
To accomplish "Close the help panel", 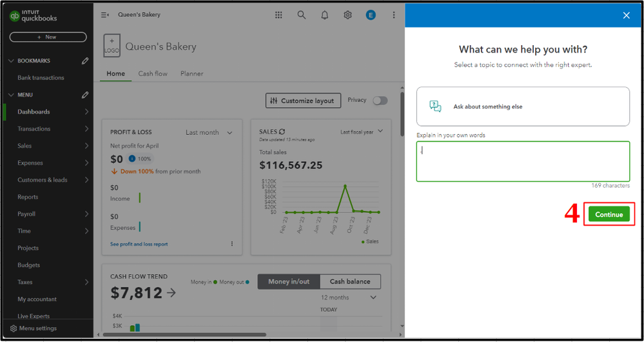I will pos(626,15).
